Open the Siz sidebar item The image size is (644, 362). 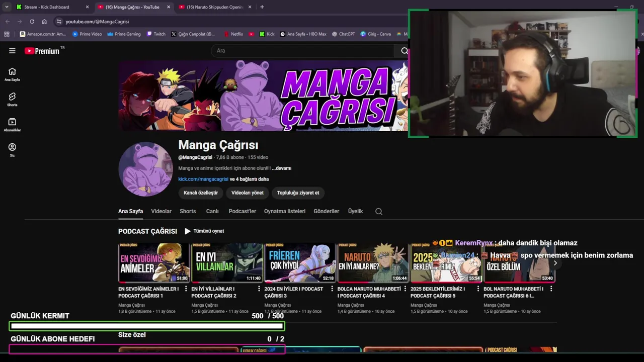12,150
